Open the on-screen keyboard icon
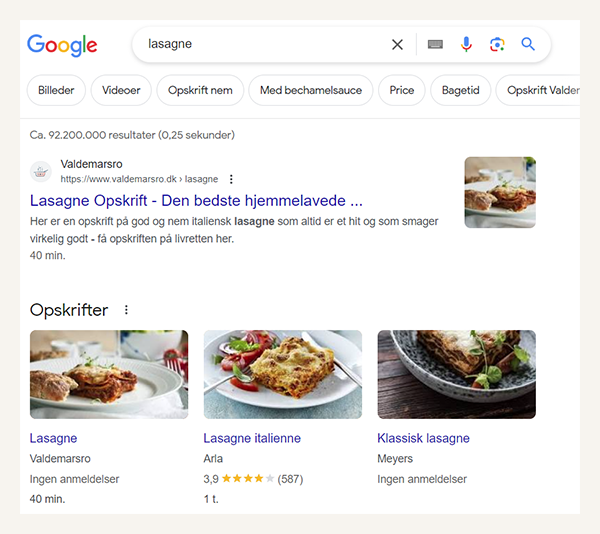 coord(435,44)
